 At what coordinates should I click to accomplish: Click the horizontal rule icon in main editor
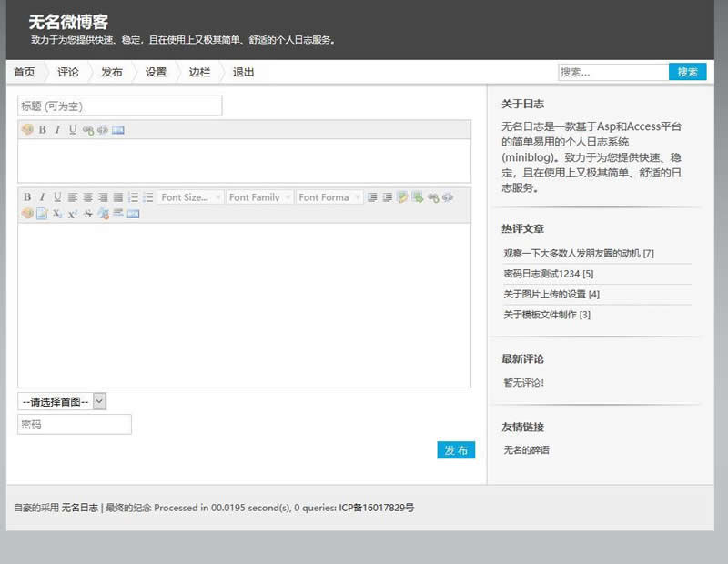tap(117, 214)
